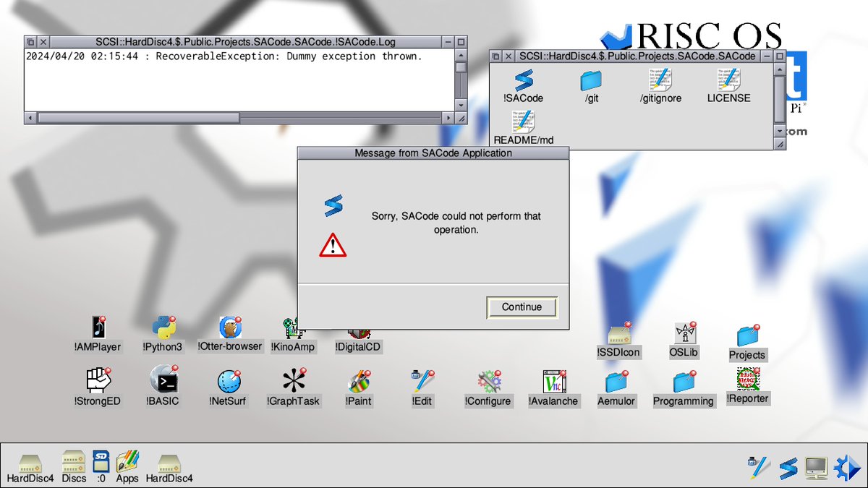Click the SACode icon on the icon bar
The image size is (868, 488).
(x=788, y=469)
